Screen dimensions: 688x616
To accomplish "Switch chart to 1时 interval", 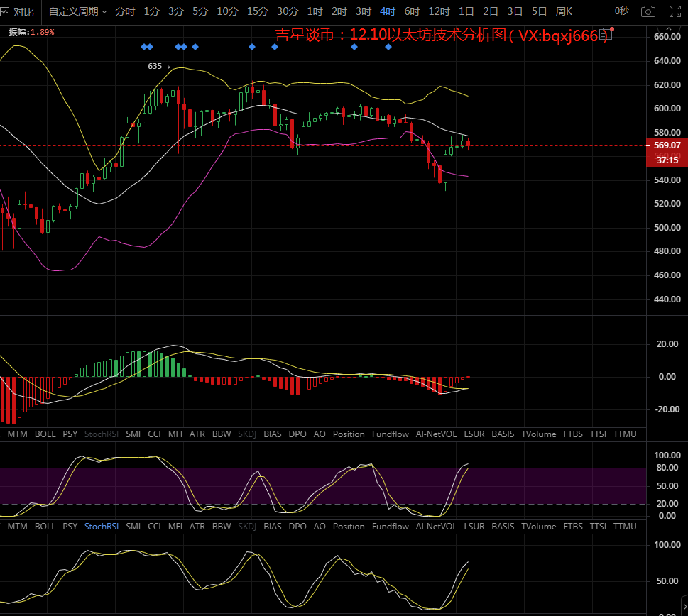I will point(315,11).
